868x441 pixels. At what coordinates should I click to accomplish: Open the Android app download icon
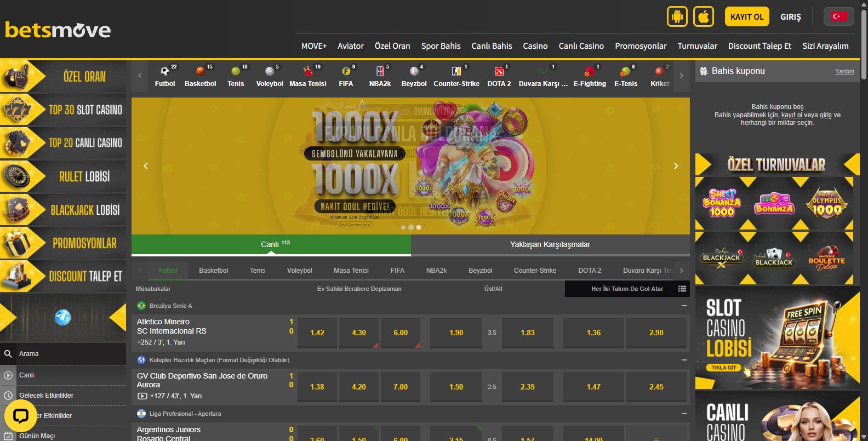tap(677, 16)
